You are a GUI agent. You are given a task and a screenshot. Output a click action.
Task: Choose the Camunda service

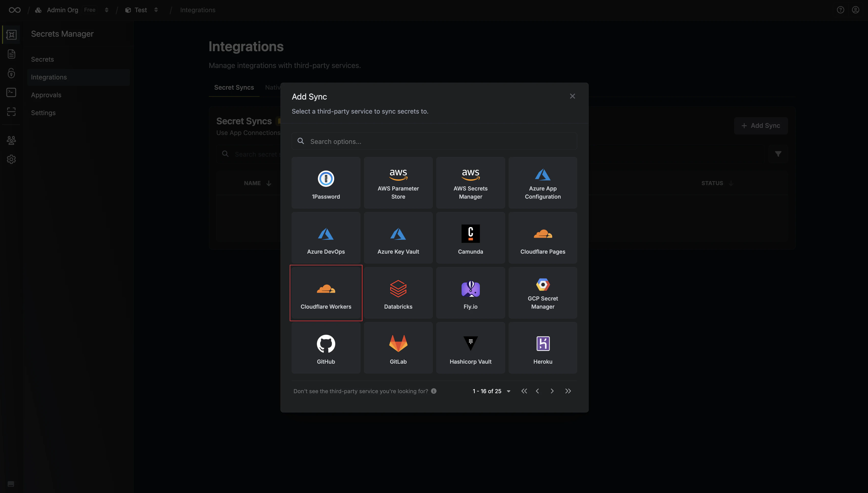coord(470,238)
